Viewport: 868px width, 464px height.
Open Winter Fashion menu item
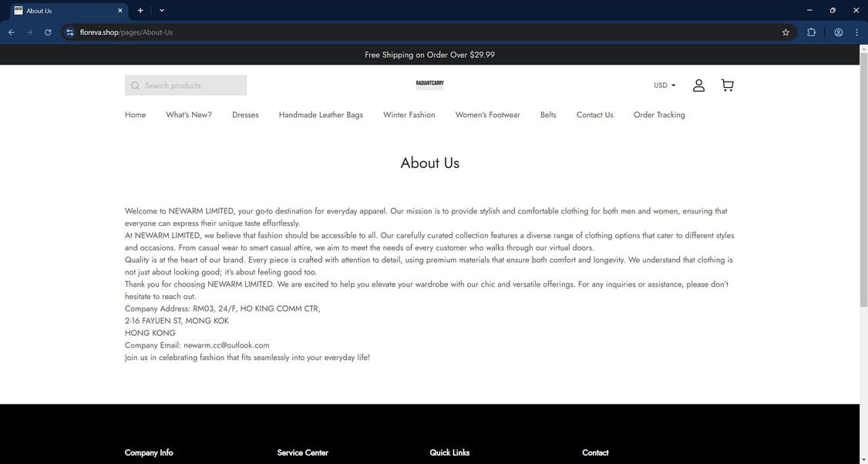coord(409,115)
